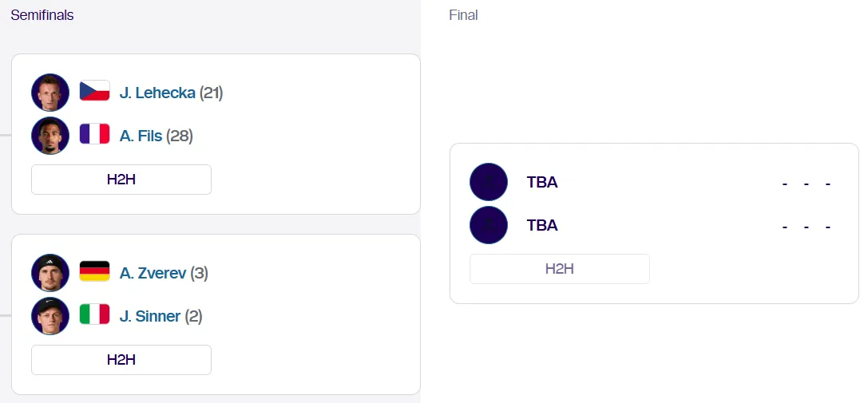
Task: Select the Semifinals round heading
Action: click(42, 15)
